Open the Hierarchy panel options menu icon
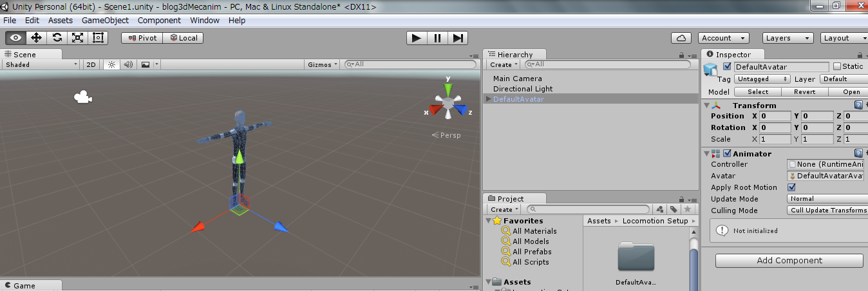Screen dimensions: 868x291 tap(692, 56)
